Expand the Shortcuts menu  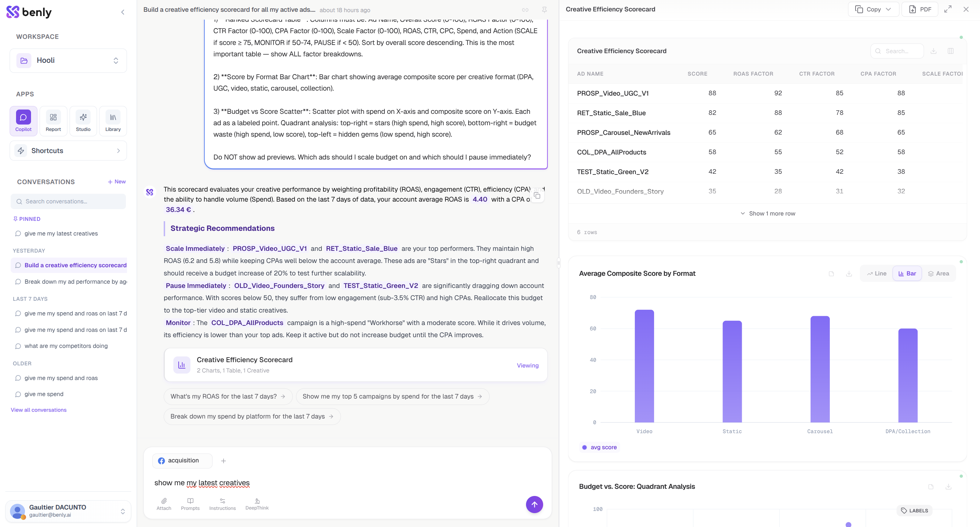pos(68,151)
